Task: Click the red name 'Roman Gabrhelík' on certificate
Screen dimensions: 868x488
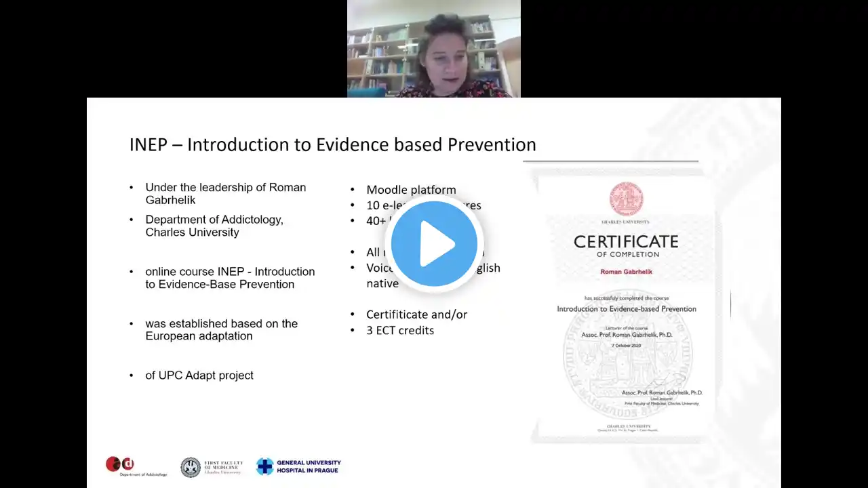Action: (x=626, y=272)
